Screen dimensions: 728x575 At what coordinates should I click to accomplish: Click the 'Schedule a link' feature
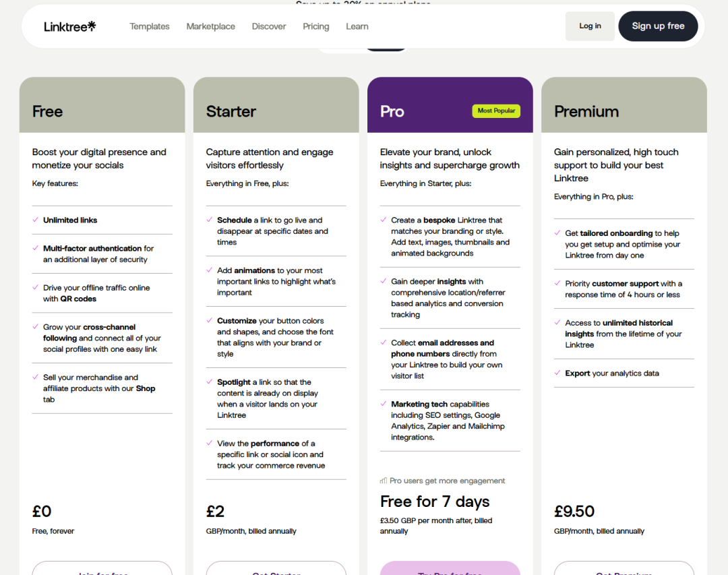[x=272, y=231]
